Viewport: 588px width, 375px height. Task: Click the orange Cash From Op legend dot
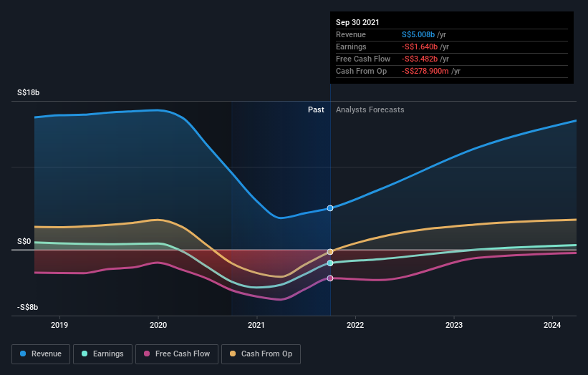[x=233, y=354]
